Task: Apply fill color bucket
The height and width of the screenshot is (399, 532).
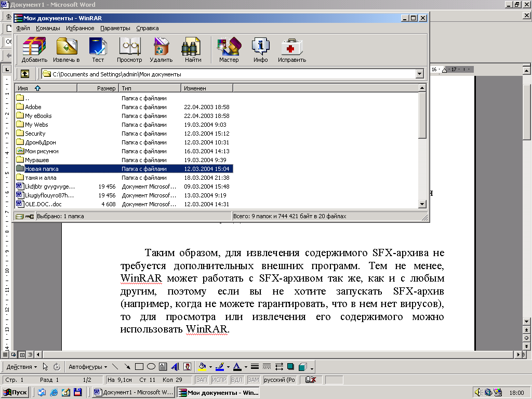Action: [x=202, y=367]
